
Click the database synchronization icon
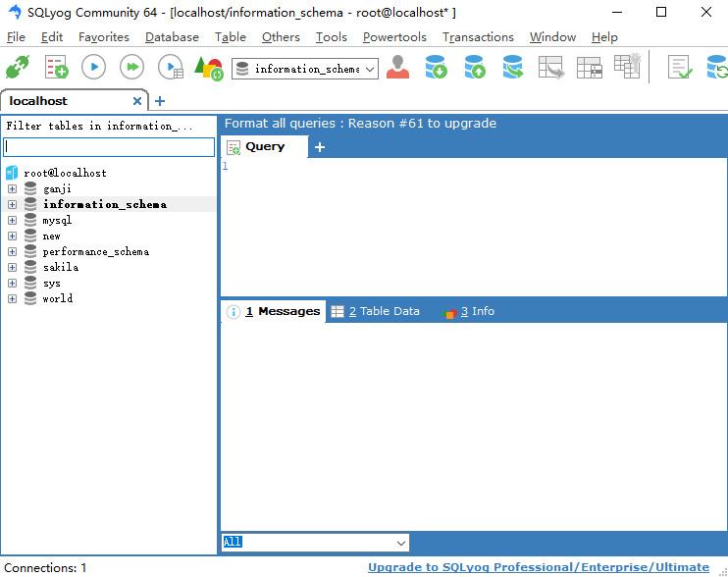(512, 68)
